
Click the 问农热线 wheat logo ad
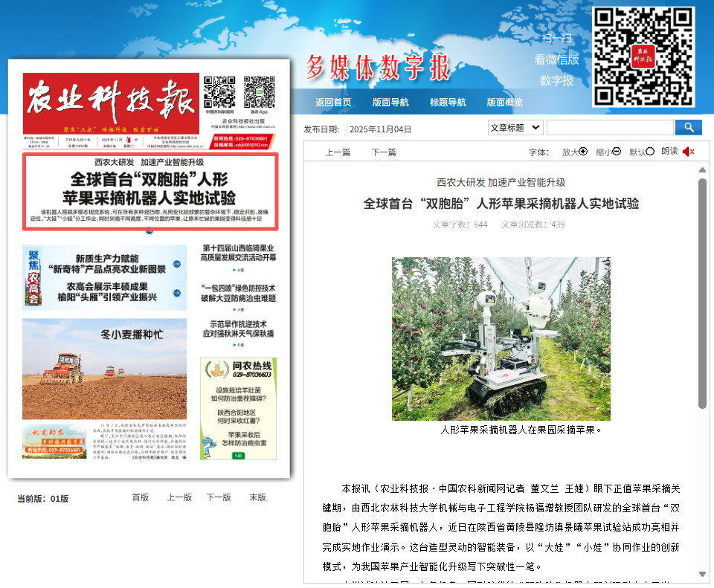click(238, 368)
